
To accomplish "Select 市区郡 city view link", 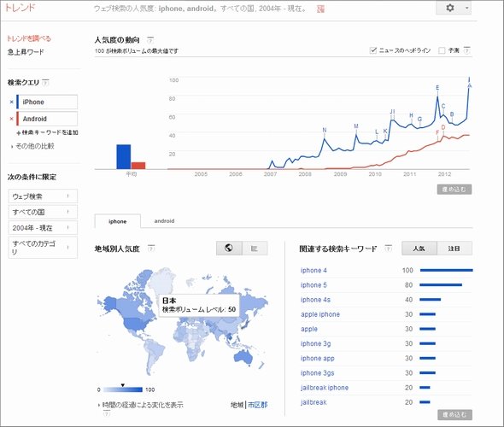I will coord(257,405).
